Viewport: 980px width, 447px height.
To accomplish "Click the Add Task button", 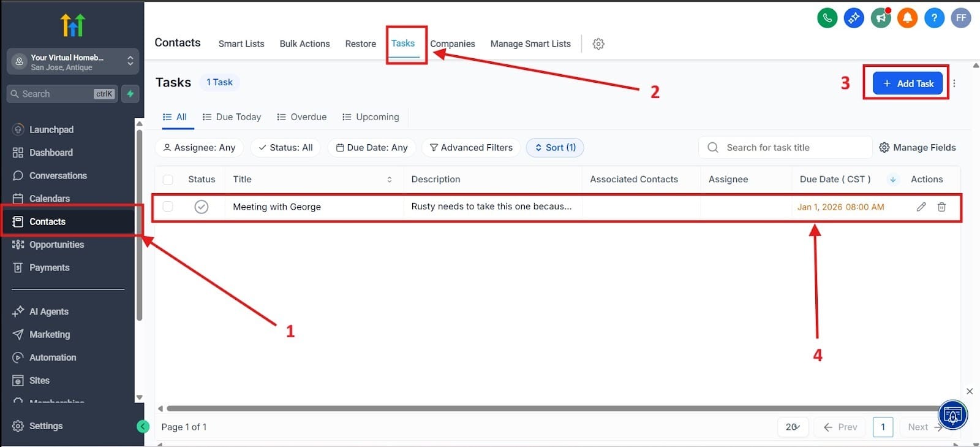I will [907, 83].
